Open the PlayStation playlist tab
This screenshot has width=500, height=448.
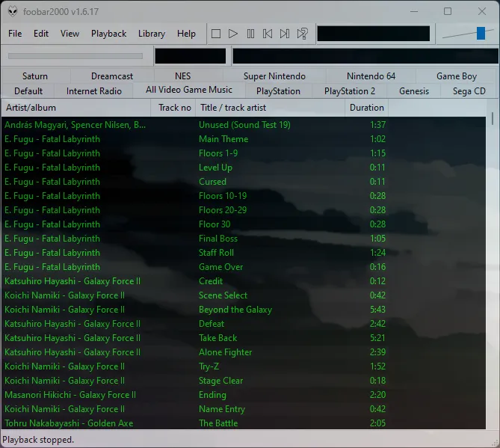[278, 91]
